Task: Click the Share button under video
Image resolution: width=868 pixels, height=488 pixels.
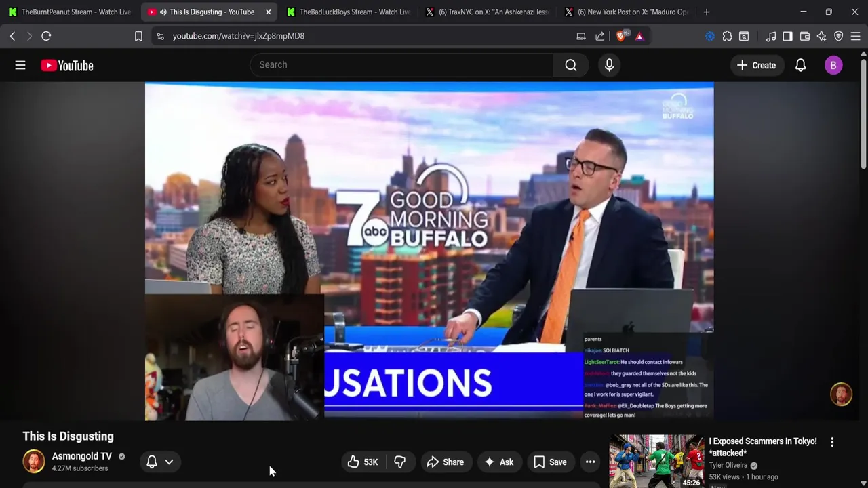Action: pyautogui.click(x=445, y=462)
